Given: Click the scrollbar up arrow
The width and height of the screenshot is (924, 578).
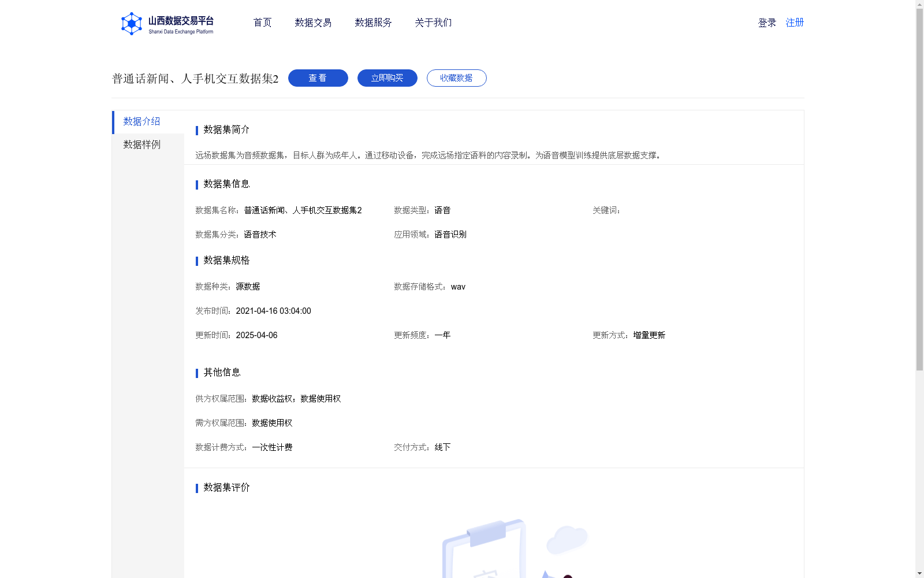Looking at the screenshot, I should [x=919, y=4].
